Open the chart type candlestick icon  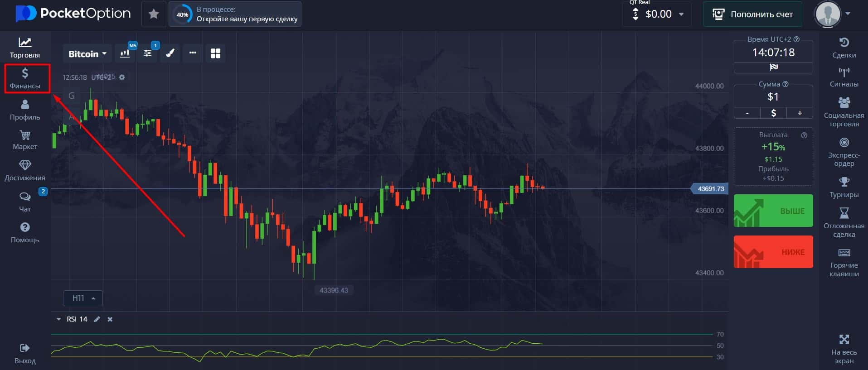click(x=125, y=53)
